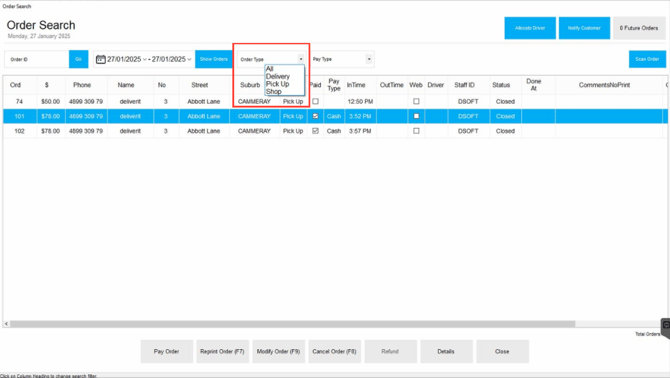Viewport: 670px width, 378px height.
Task: Click Cancel Order (F8) button
Action: [334, 352]
